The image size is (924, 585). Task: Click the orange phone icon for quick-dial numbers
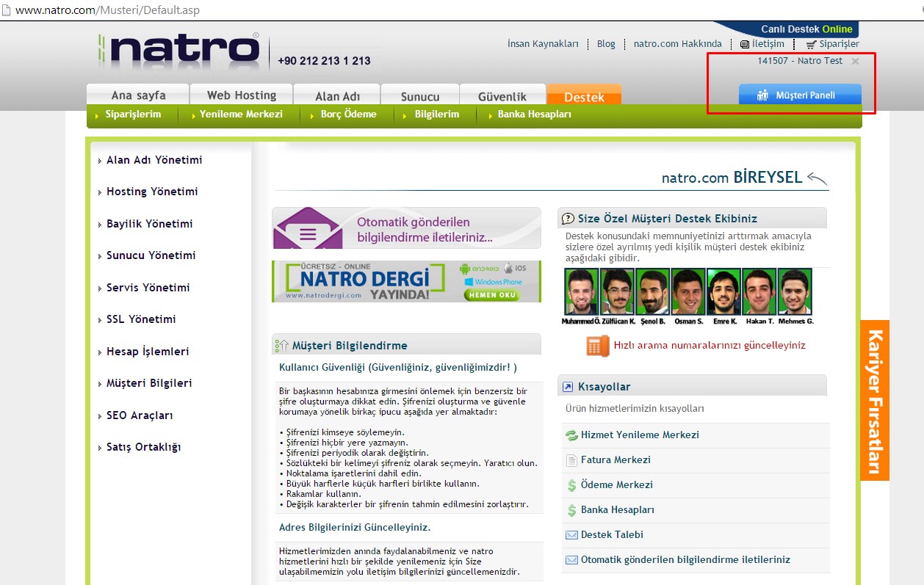598,346
